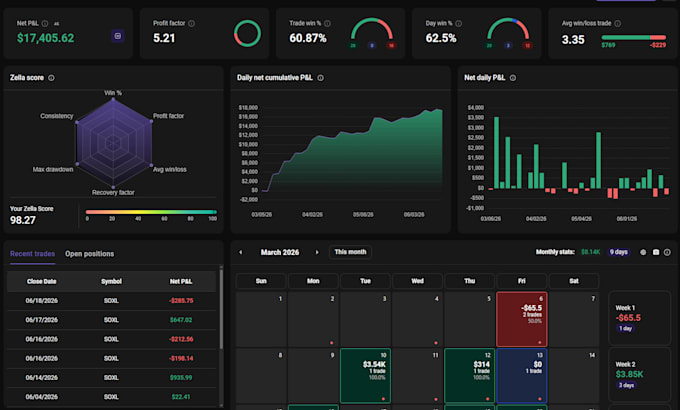Screen dimensions: 680x410
Task: Select the 06/14/2026 trade date cell
Action: pos(42,377)
